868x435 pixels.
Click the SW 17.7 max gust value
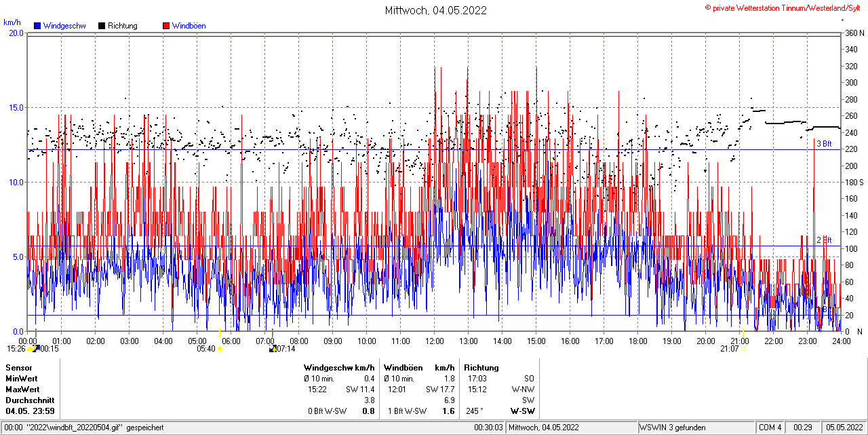click(440, 390)
